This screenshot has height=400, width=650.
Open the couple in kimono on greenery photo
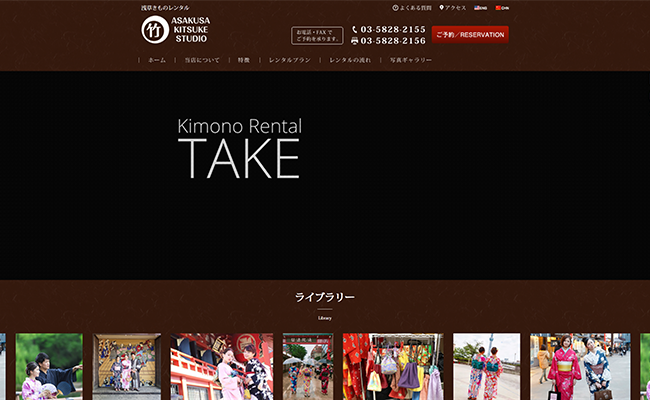click(49, 366)
